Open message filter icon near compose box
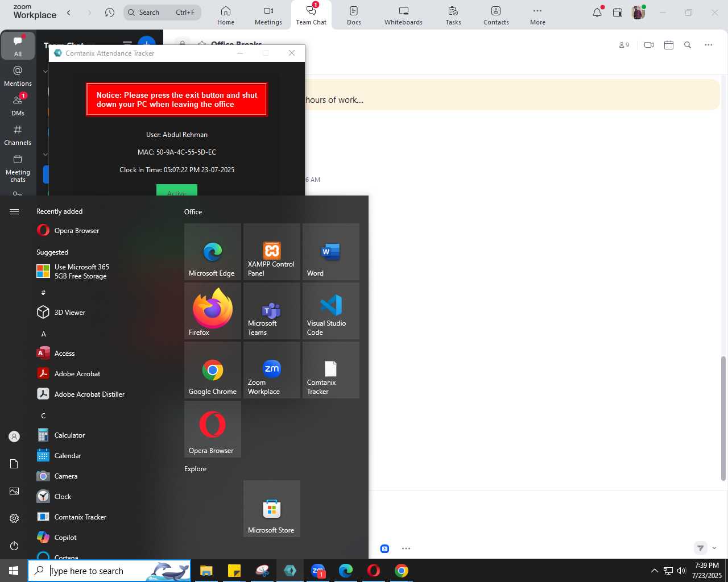728x582 pixels. [701, 548]
